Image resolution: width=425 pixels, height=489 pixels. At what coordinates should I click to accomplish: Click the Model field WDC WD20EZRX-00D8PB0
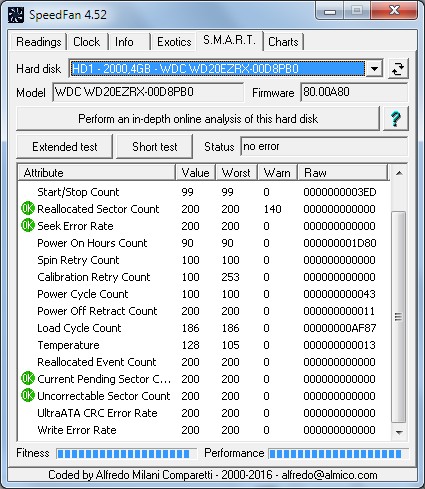pos(148,92)
